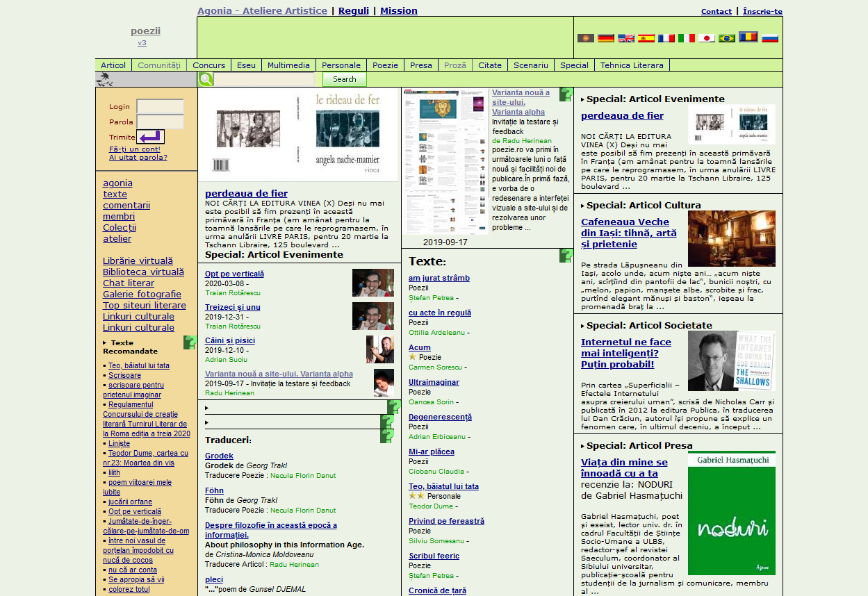
Task: Open the Înscrie-te link
Action: [x=762, y=11]
